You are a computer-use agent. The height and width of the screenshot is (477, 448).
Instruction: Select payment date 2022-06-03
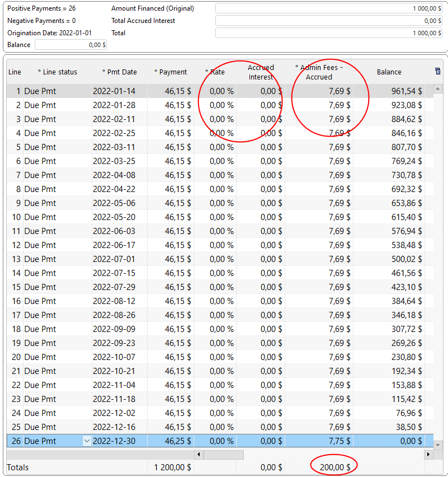tap(114, 231)
